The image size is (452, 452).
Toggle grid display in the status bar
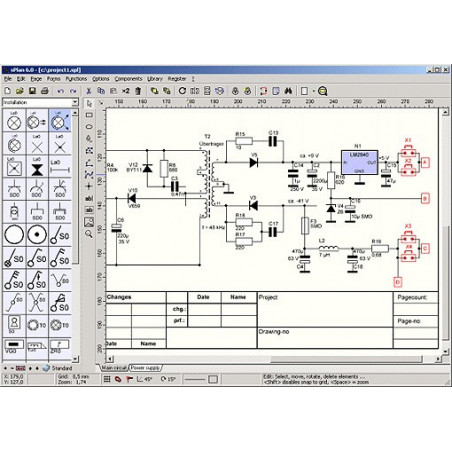coord(107,379)
